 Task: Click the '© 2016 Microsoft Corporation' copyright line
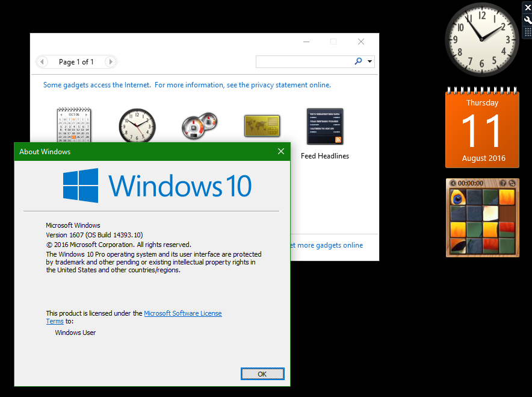(119, 245)
